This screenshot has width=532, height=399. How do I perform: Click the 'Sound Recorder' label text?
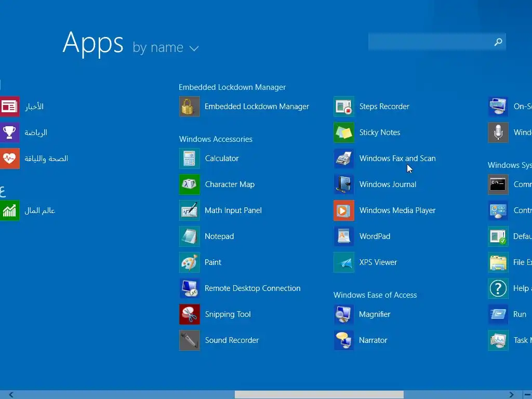(232, 340)
